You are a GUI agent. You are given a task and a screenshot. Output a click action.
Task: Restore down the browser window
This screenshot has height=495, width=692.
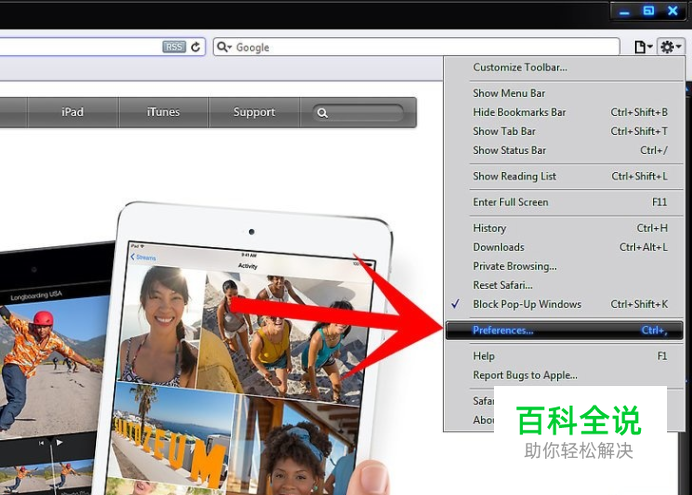point(648,11)
